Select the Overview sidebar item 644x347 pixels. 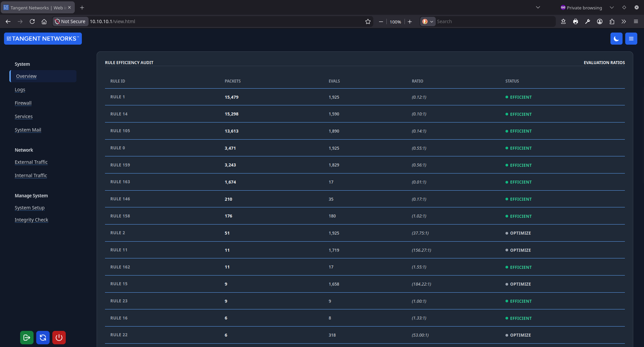point(26,76)
